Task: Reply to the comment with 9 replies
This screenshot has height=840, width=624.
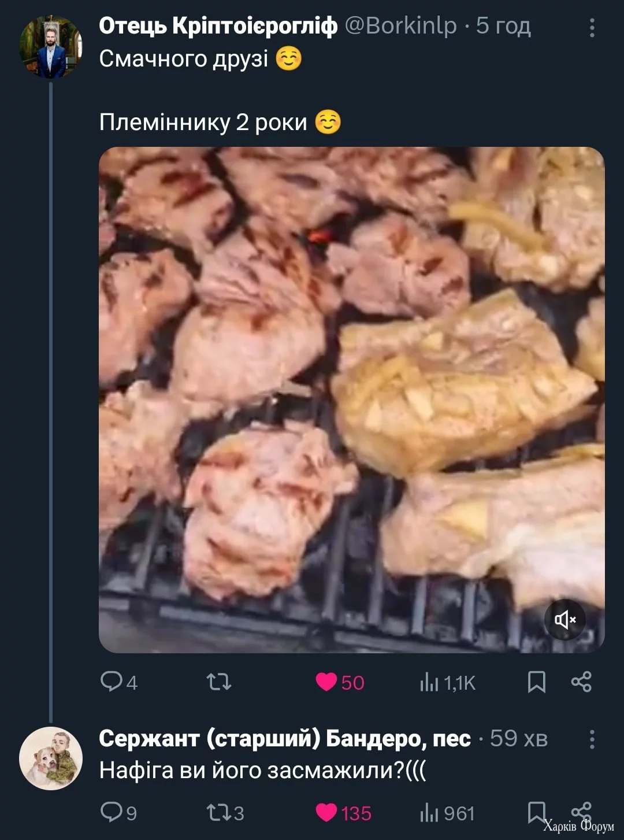Action: [x=118, y=813]
